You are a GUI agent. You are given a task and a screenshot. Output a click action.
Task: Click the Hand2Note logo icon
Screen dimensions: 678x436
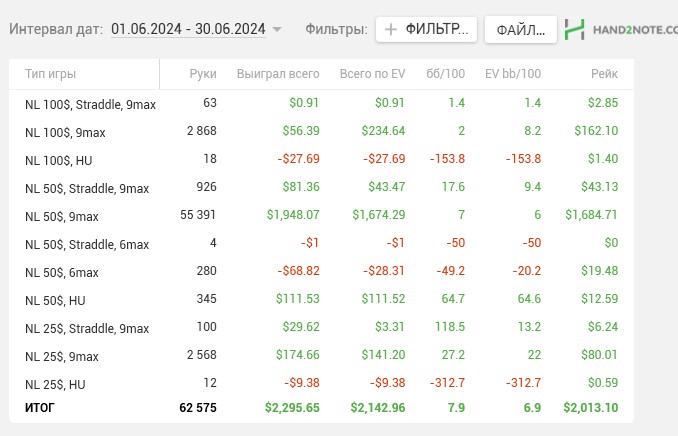coord(574,29)
